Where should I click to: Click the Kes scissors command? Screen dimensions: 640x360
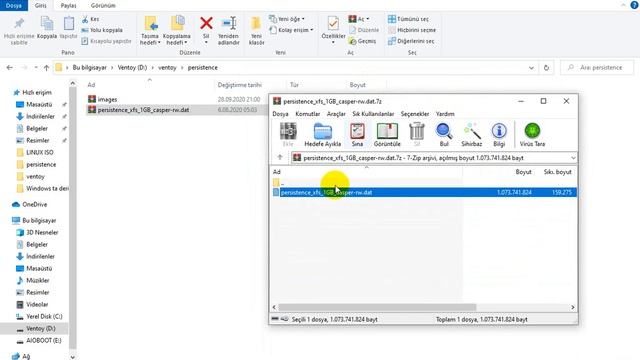click(x=90, y=19)
